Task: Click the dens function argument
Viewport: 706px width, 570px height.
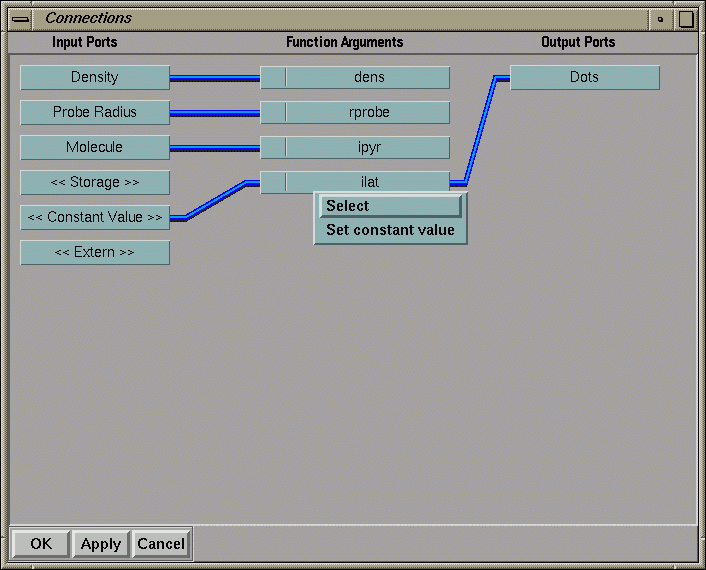Action: pos(368,78)
